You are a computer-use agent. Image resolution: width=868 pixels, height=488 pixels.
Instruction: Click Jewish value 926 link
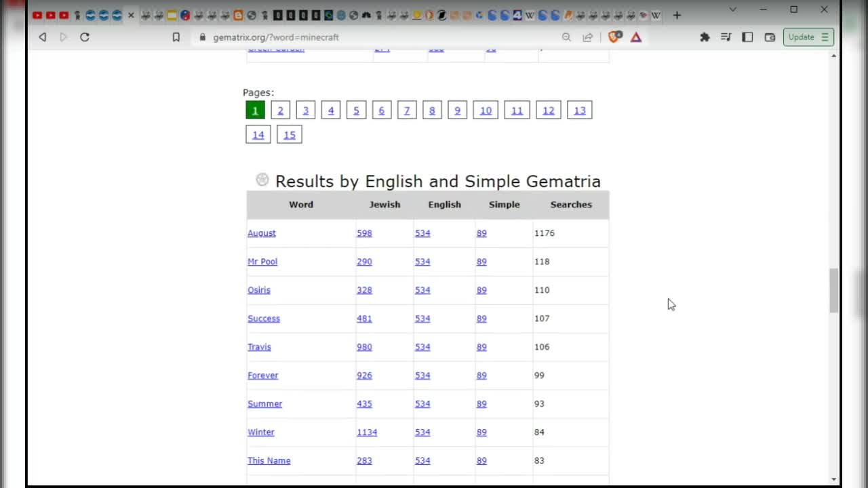pyautogui.click(x=365, y=375)
